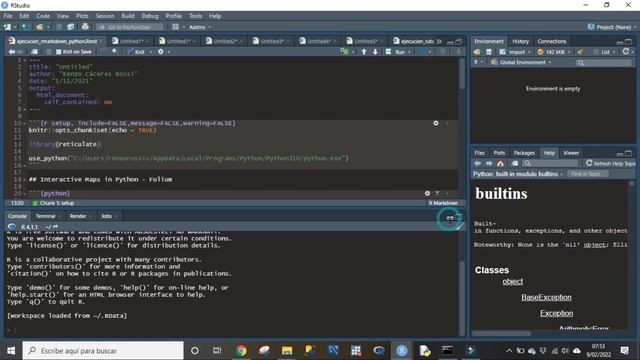Viewport: 640px width, 360px height.
Task: Switch to the Connections tab
Action: (x=551, y=41)
